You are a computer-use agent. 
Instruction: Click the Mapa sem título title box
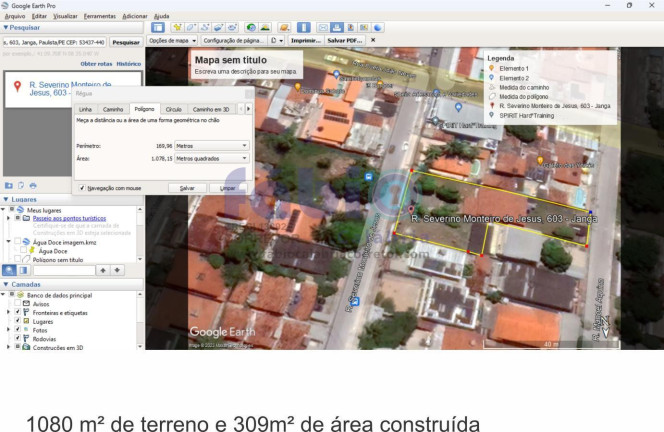[x=246, y=65]
